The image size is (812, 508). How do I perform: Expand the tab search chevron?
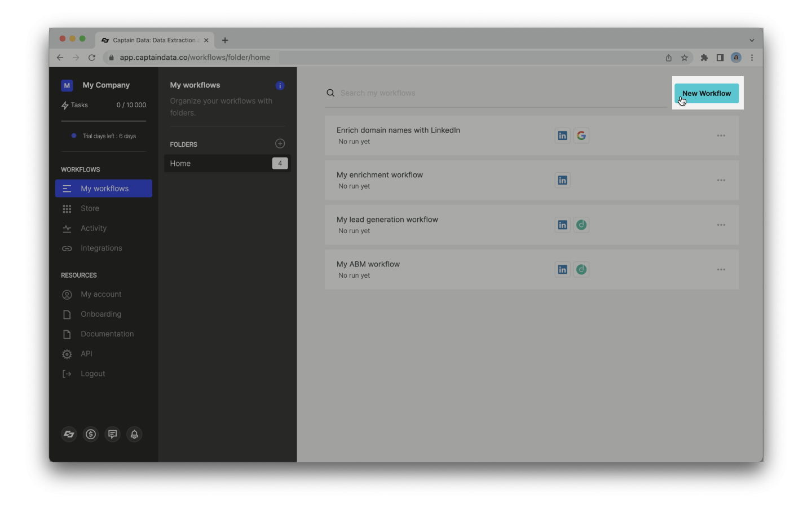[752, 40]
